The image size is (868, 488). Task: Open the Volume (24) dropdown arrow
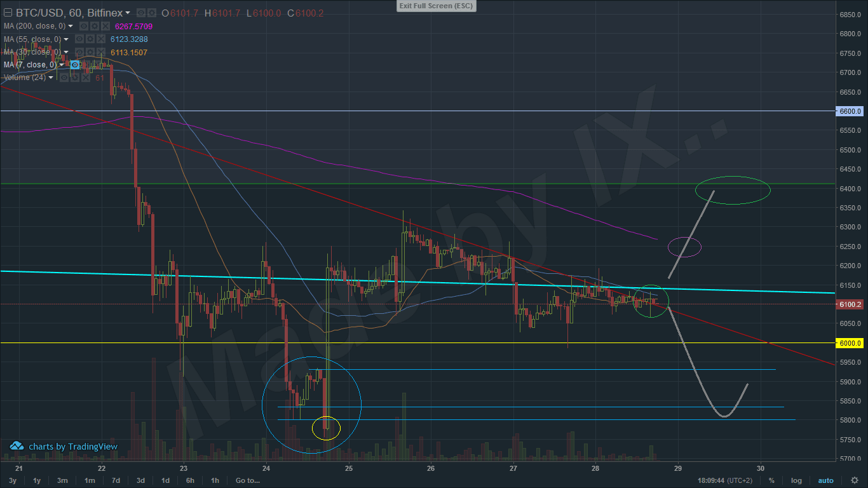click(51, 78)
